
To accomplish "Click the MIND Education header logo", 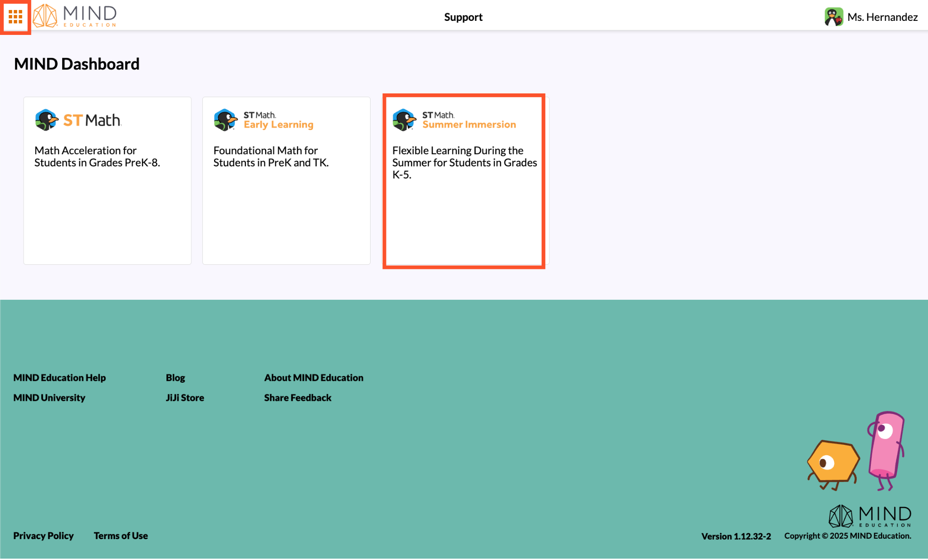I will (75, 16).
